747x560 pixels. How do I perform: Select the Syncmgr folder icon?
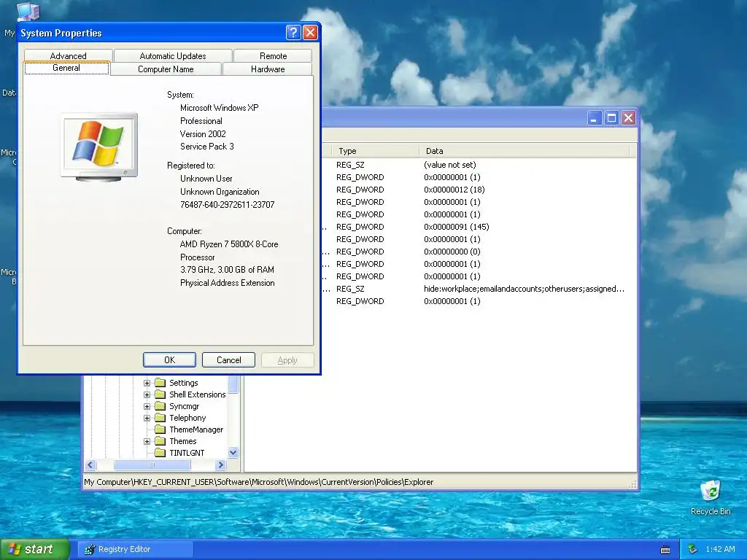[x=160, y=406]
